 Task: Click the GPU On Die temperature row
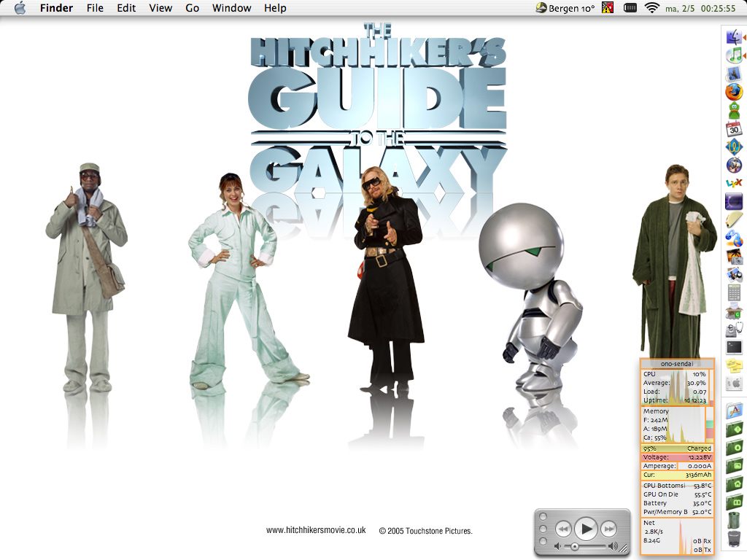tap(677, 494)
